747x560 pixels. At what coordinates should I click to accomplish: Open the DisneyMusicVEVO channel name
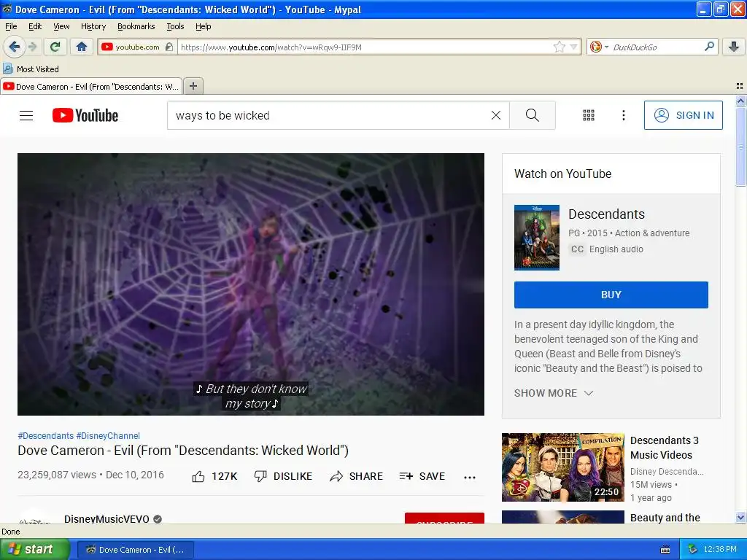[107, 518]
